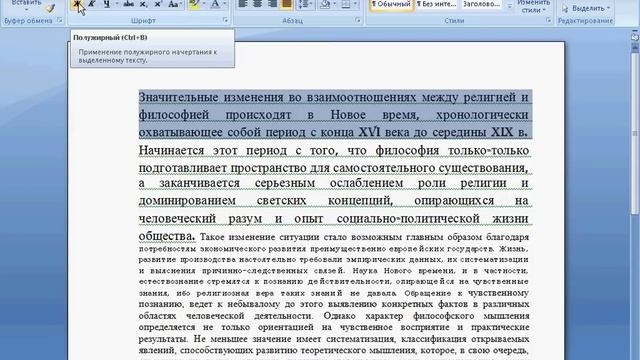Click the scrollbar up arrow

coord(635,47)
